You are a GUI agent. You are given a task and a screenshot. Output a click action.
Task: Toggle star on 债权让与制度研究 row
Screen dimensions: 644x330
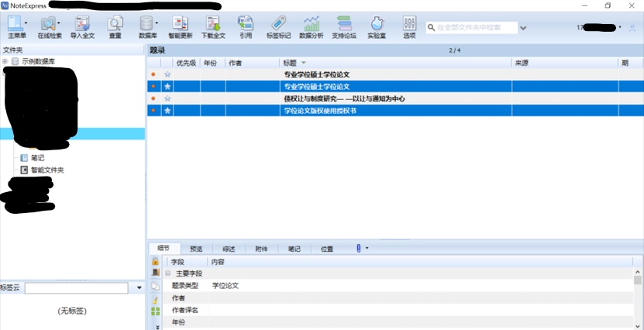click(167, 99)
